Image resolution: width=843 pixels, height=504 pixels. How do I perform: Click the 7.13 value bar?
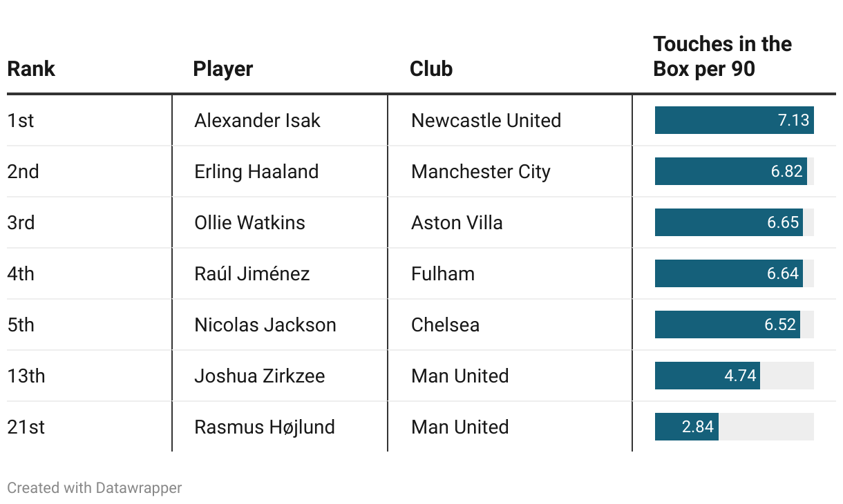[x=735, y=120]
